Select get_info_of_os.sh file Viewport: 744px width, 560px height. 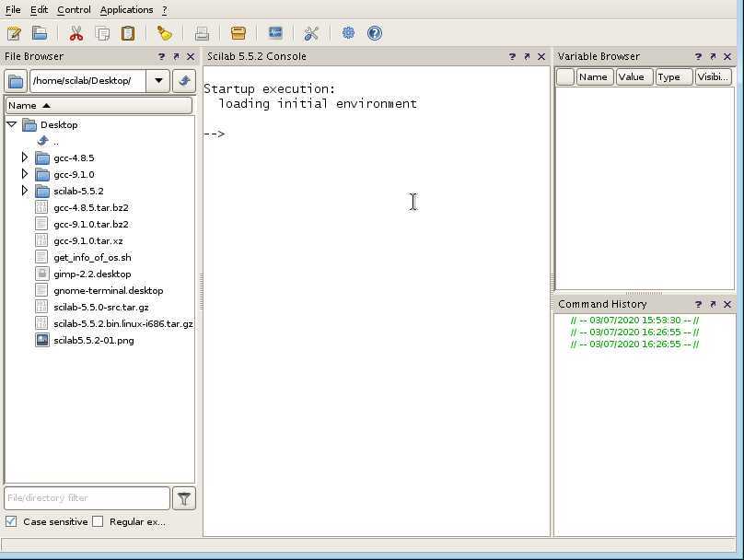pyautogui.click(x=92, y=257)
